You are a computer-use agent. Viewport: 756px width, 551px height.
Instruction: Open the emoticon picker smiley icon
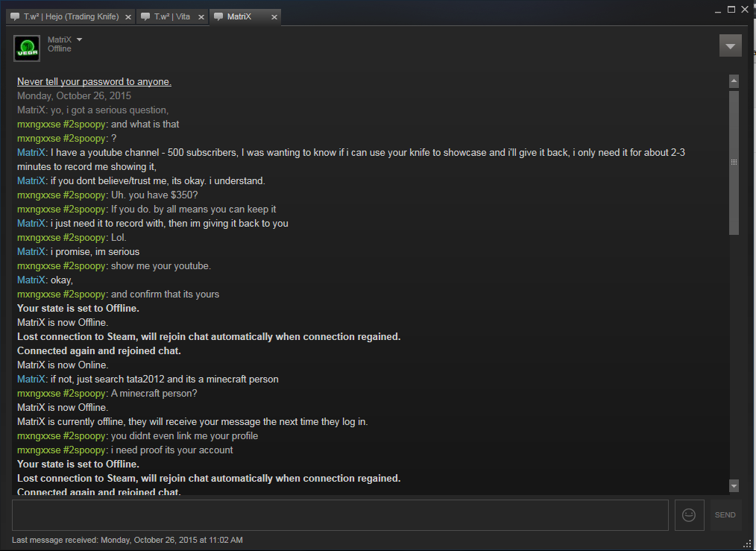pyautogui.click(x=689, y=515)
